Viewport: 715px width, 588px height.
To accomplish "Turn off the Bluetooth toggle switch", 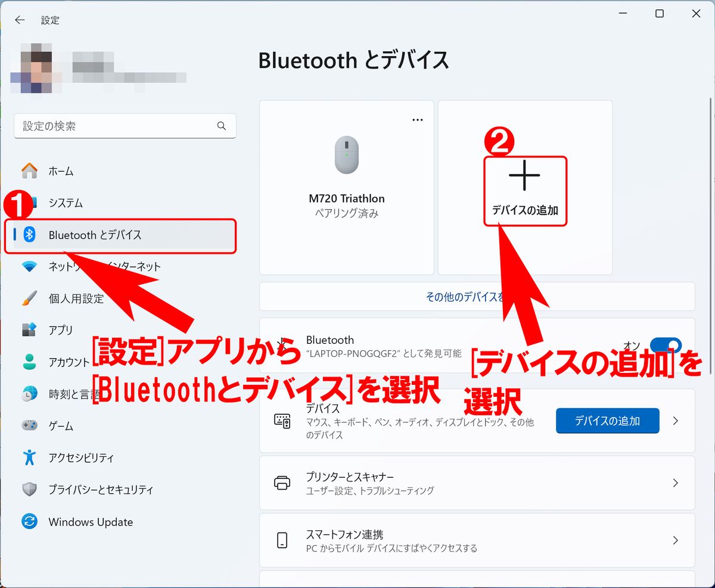I will coord(666,346).
